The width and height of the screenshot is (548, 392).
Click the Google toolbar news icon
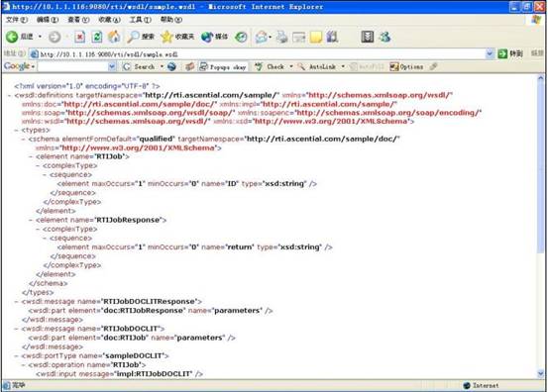point(190,66)
